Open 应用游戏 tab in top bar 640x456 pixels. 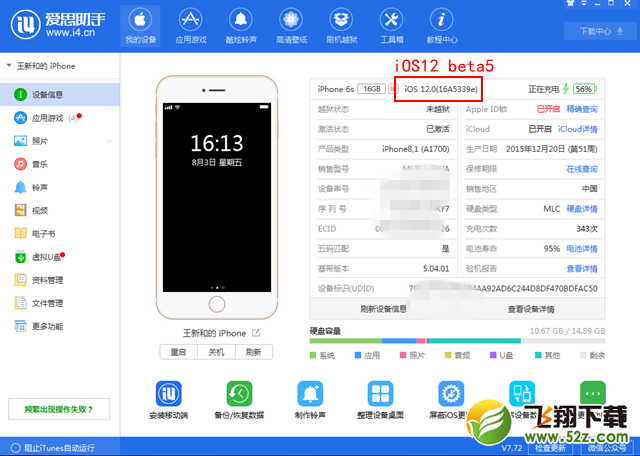click(191, 26)
